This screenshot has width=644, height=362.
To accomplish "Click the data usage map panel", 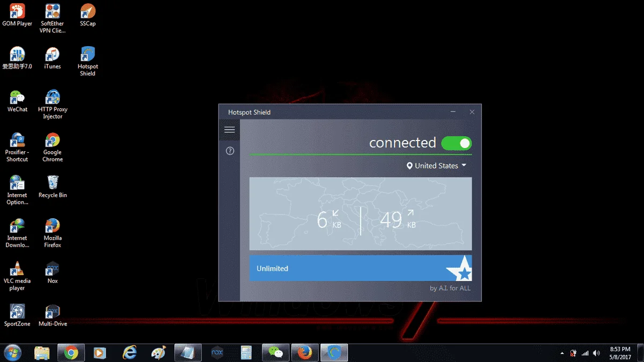I will (x=361, y=214).
